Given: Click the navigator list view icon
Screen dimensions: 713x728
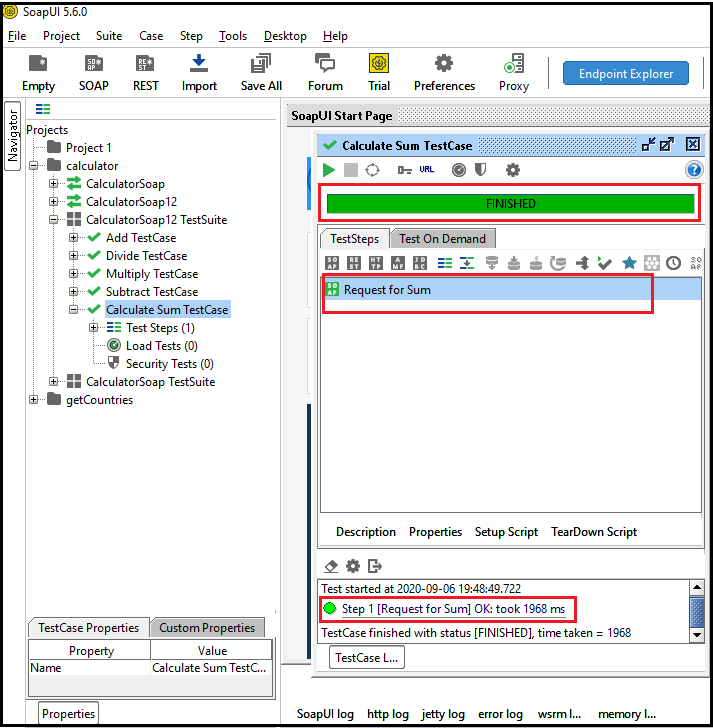Looking at the screenshot, I should coord(43,109).
